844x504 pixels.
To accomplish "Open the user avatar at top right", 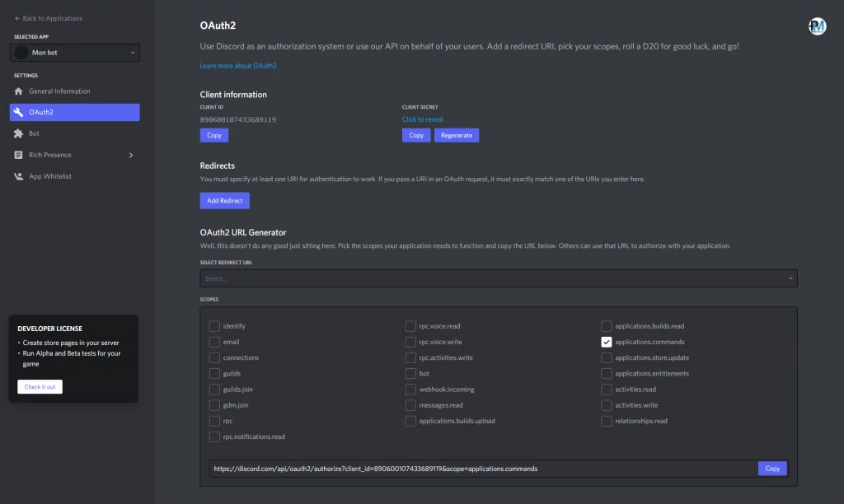I will tap(817, 26).
